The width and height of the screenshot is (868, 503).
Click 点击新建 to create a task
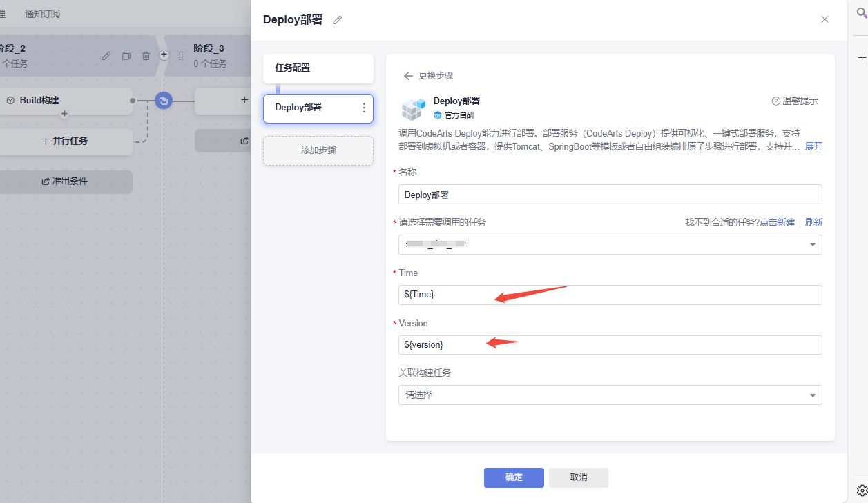click(x=777, y=223)
